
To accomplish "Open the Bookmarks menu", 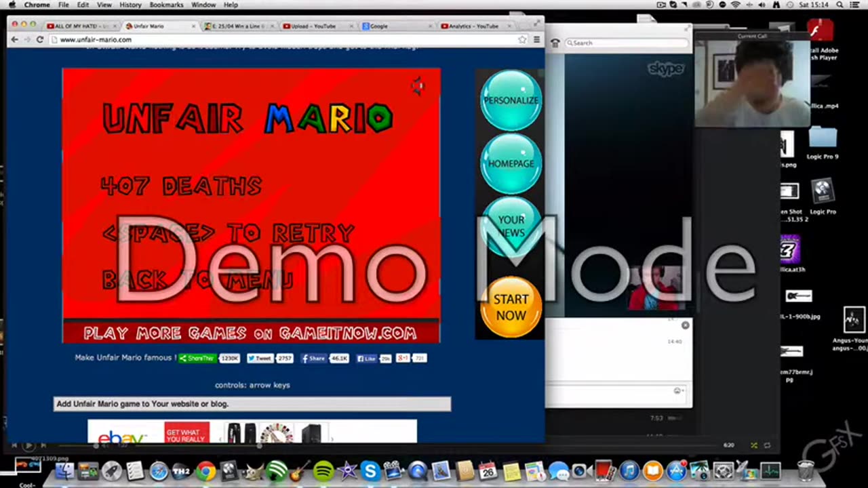I will (x=166, y=5).
